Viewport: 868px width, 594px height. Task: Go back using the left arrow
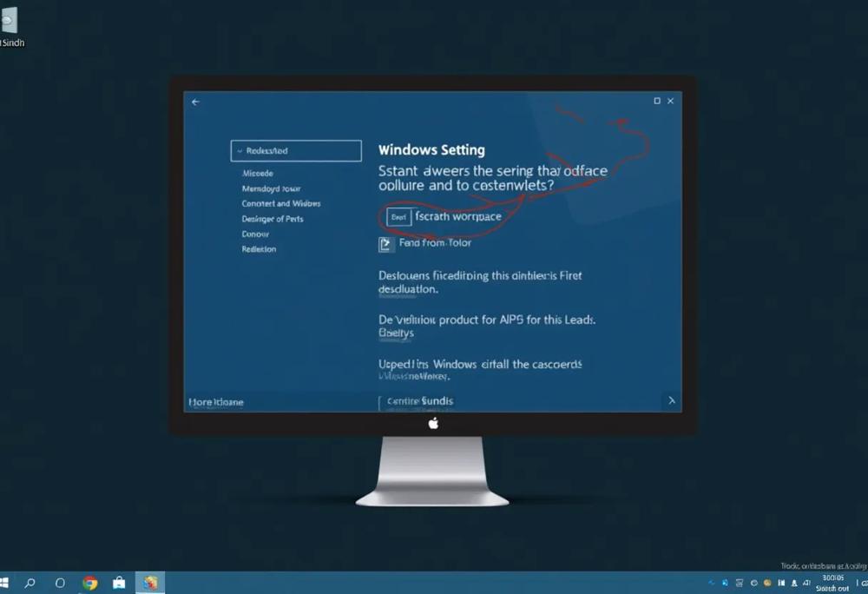pyautogui.click(x=195, y=102)
